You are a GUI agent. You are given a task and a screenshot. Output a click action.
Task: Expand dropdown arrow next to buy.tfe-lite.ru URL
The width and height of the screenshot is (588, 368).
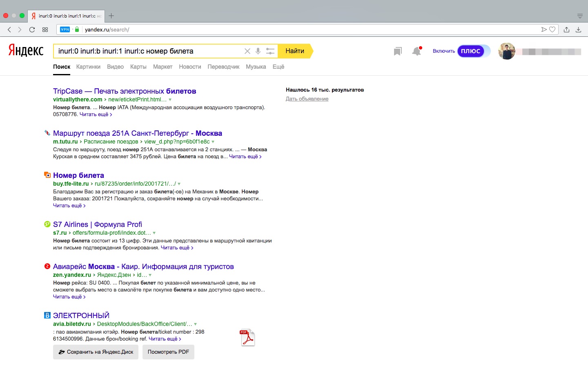(179, 184)
